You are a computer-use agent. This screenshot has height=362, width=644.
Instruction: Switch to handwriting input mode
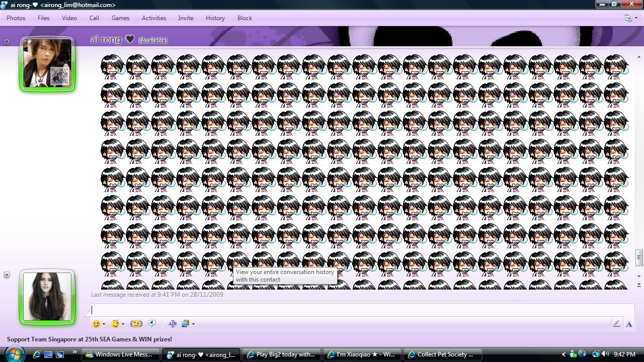click(616, 324)
